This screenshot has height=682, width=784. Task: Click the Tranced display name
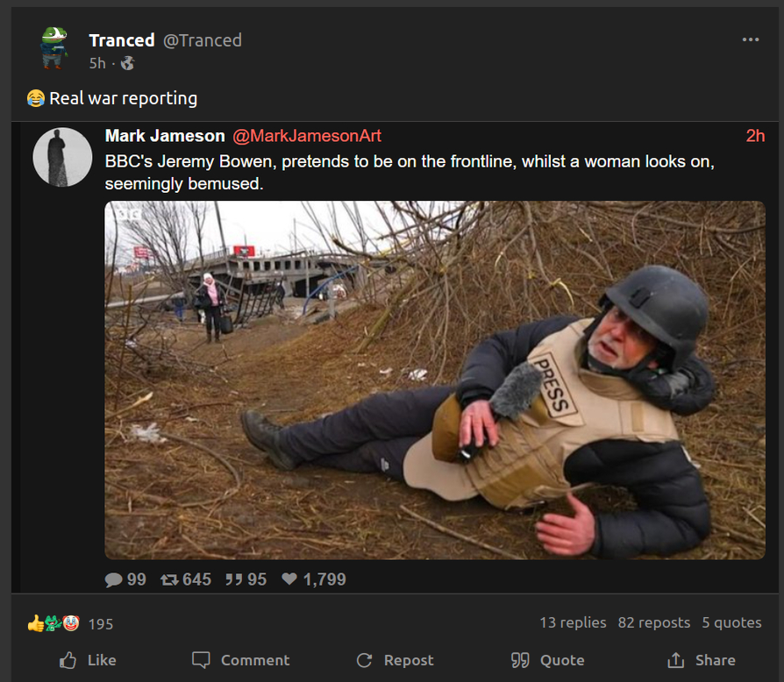(122, 40)
